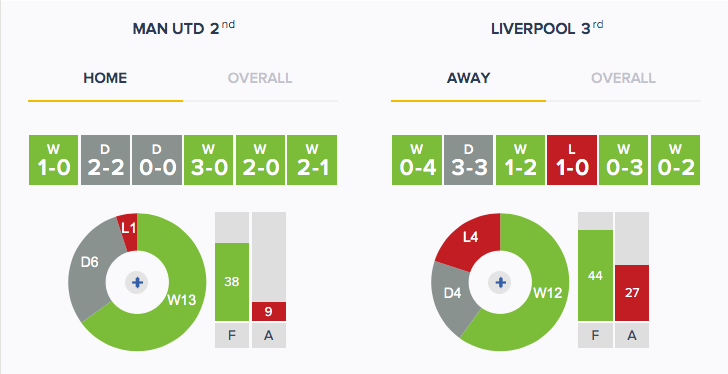Screen dimensions: 728x374
Task: Select Liverpool Away tab
Action: point(468,78)
